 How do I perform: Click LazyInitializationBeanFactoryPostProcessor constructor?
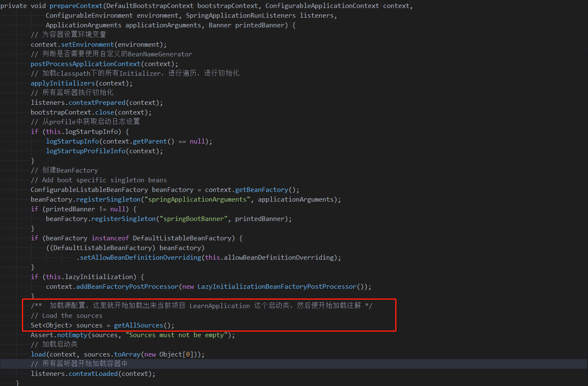coord(277,287)
